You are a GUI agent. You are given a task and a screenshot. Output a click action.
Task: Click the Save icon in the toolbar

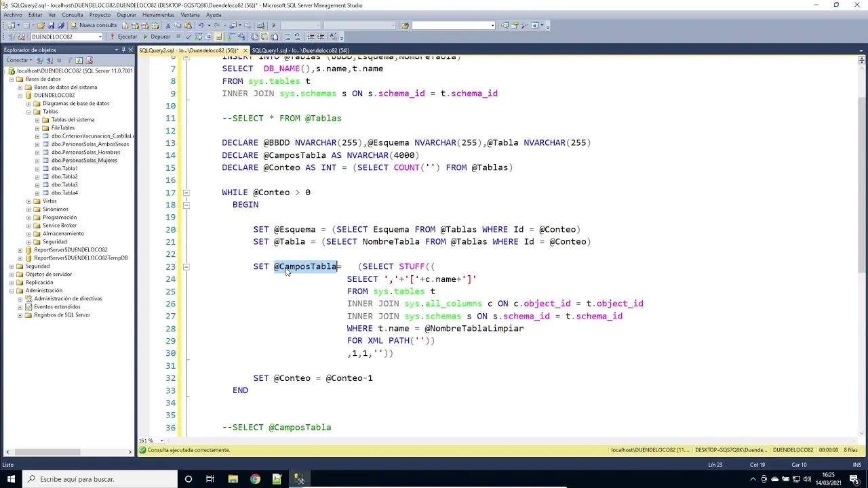point(50,25)
